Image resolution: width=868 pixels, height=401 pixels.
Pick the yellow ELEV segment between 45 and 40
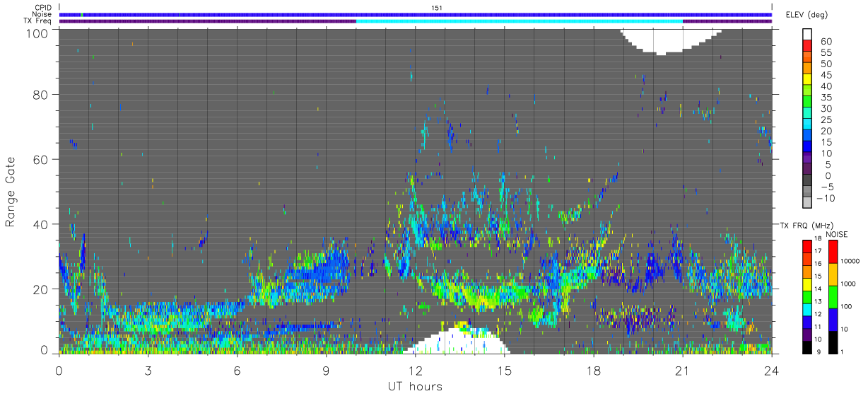[x=807, y=79]
